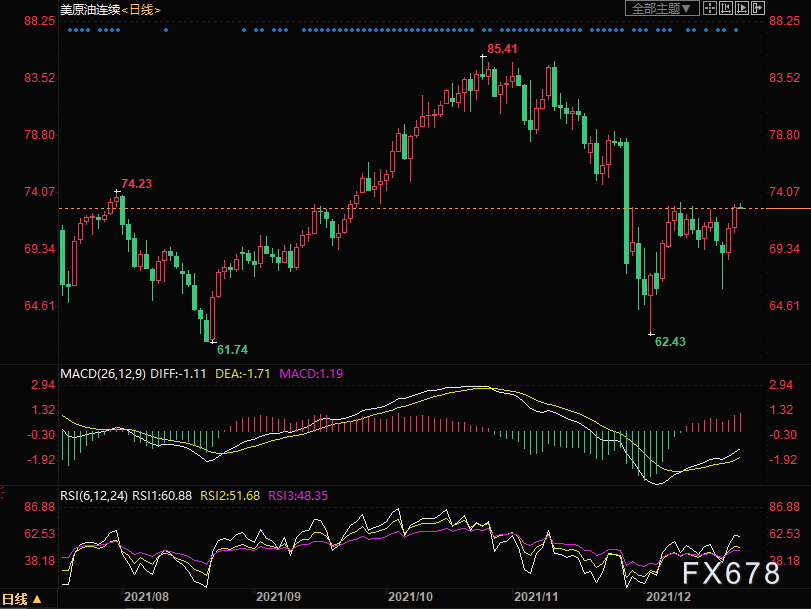Select the RSI(6,12,24) indicator label
This screenshot has width=811, height=609.
(94, 496)
